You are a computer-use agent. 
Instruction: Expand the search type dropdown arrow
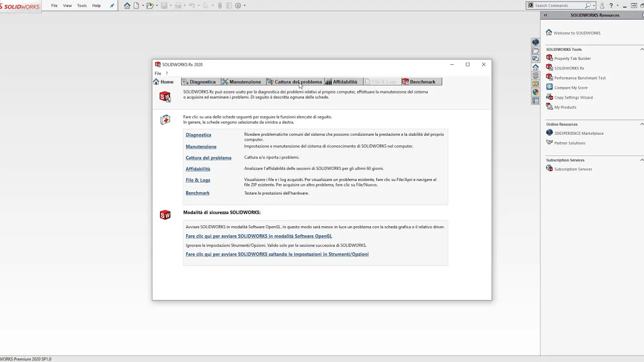[594, 6]
